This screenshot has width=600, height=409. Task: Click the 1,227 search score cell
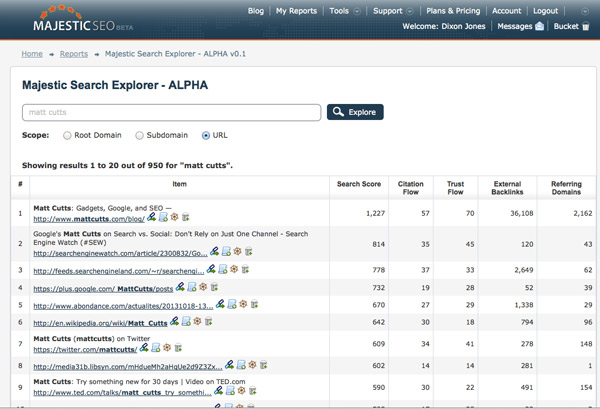[375, 213]
